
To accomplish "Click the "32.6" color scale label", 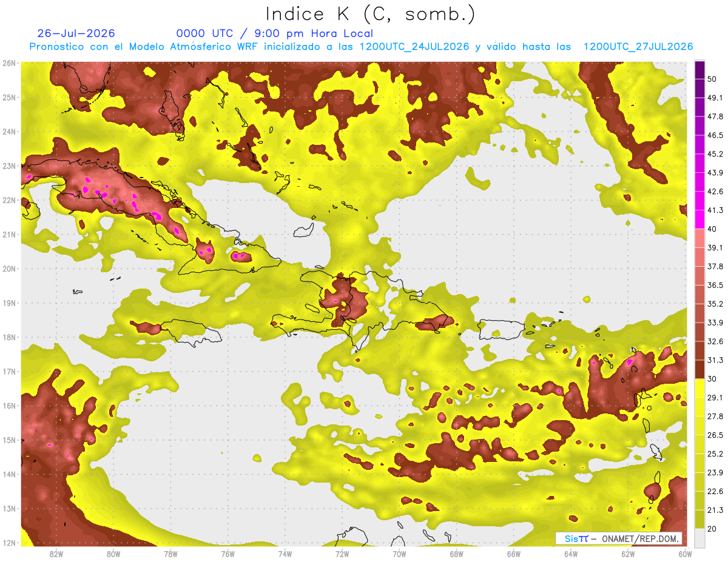I will 715,341.
